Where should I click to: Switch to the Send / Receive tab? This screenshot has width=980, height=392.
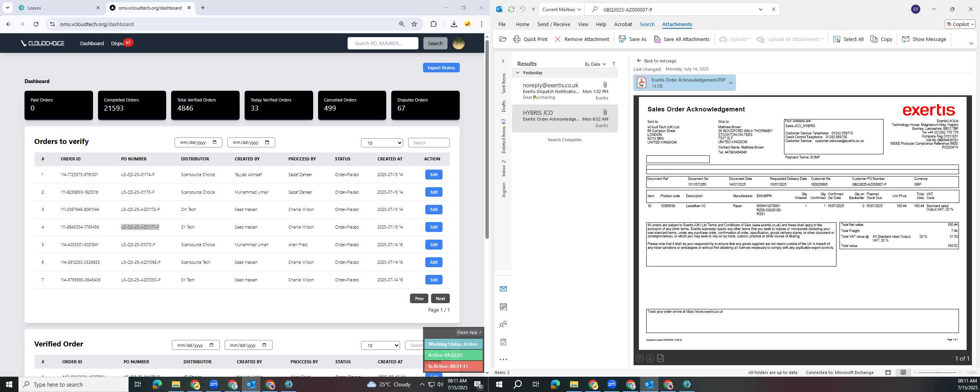click(554, 24)
